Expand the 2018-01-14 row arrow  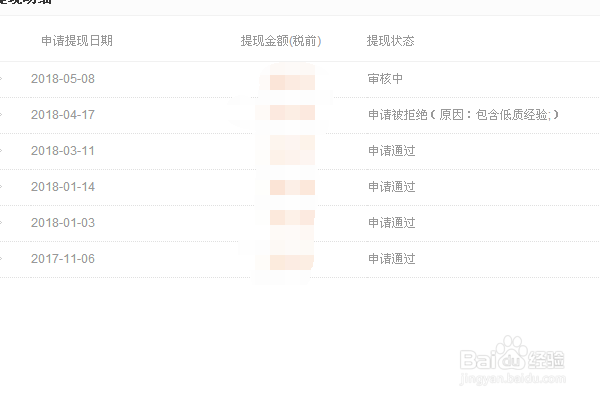1,187
